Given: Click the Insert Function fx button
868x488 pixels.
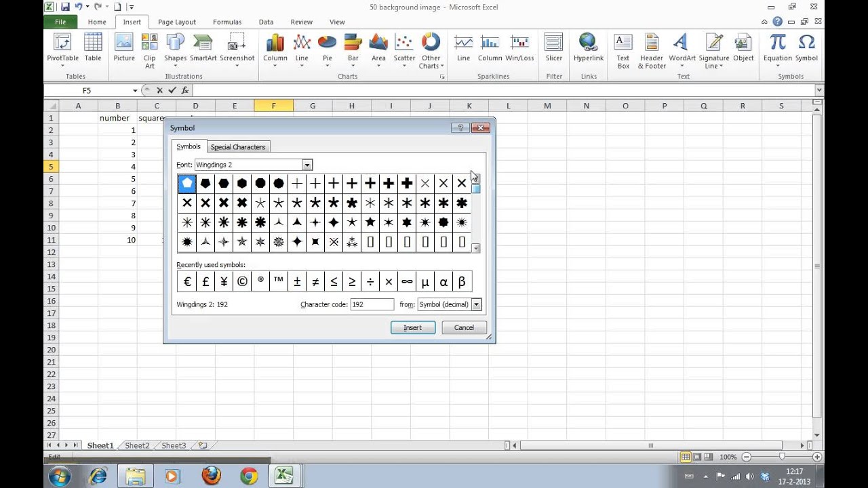Looking at the screenshot, I should 185,90.
